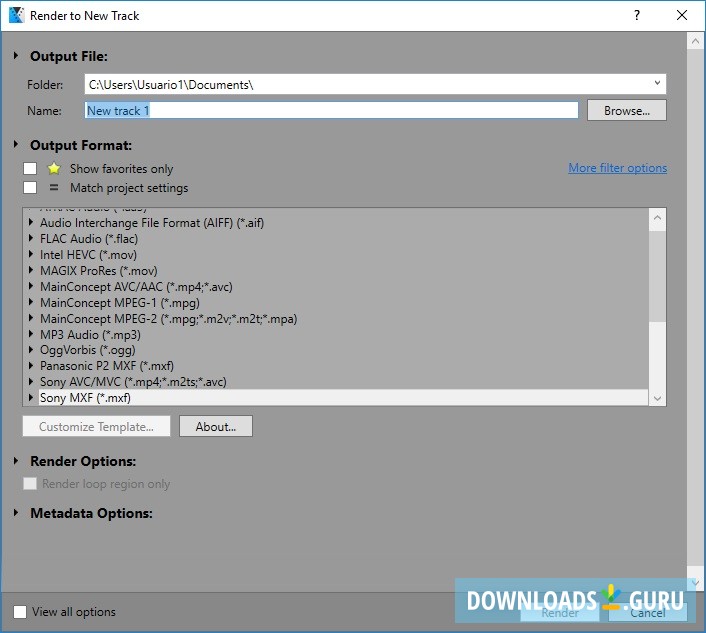Click the format list scrollbar thumb
Viewport: 706px width, 633px height.
657,276
